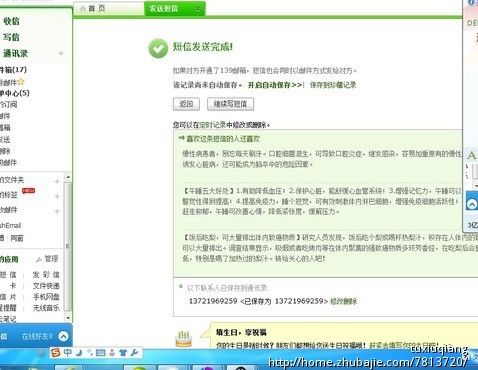Toggle punctuation mode in IME bar
This screenshot has width=478, height=370.
click(90, 352)
